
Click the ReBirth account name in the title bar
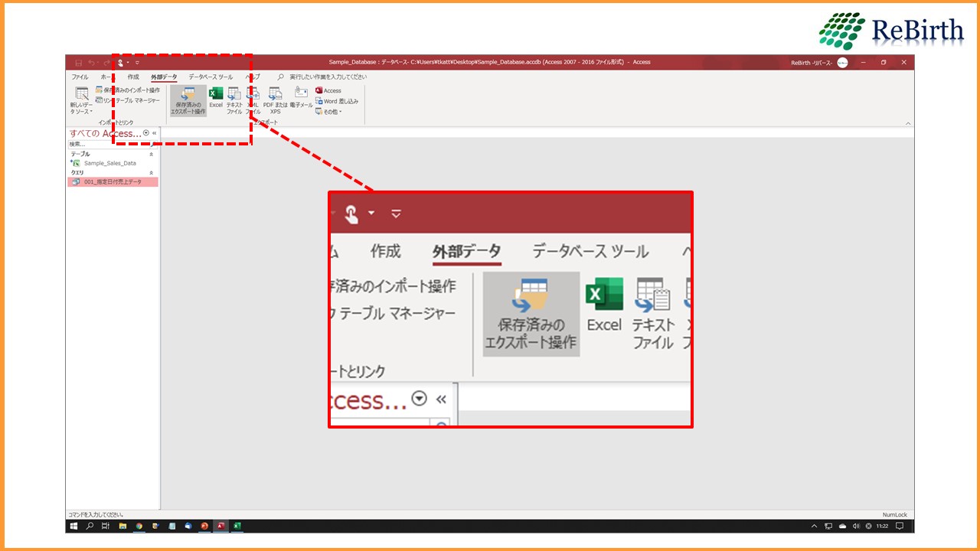[x=812, y=63]
